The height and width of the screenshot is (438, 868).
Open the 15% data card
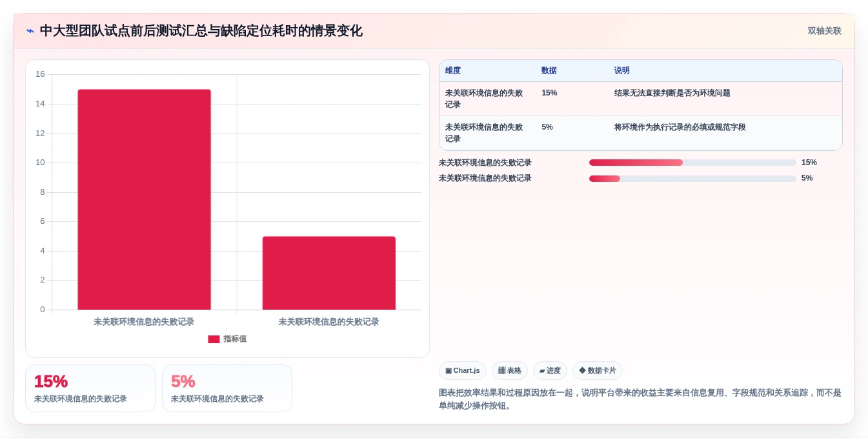90,388
